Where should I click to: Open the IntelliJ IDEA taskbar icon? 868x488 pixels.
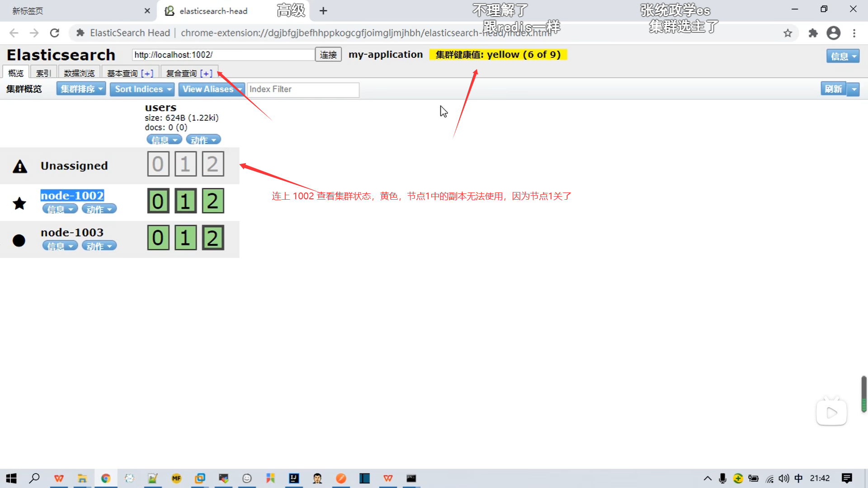(x=294, y=478)
